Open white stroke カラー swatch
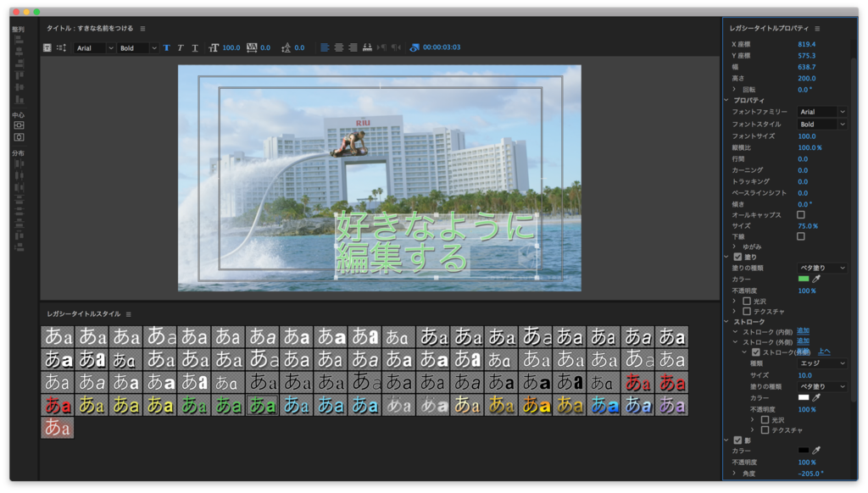 [x=804, y=397]
